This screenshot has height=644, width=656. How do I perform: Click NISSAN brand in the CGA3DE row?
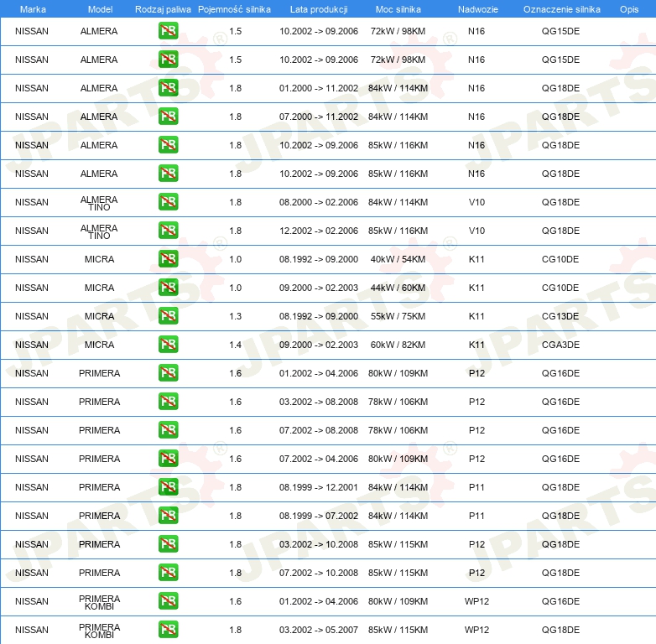pos(32,345)
